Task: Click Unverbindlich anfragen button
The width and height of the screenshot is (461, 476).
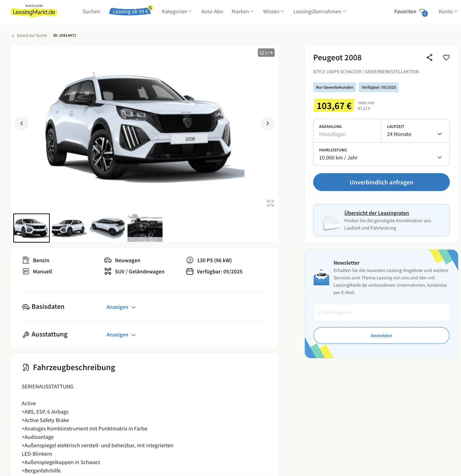Action: [x=381, y=182]
